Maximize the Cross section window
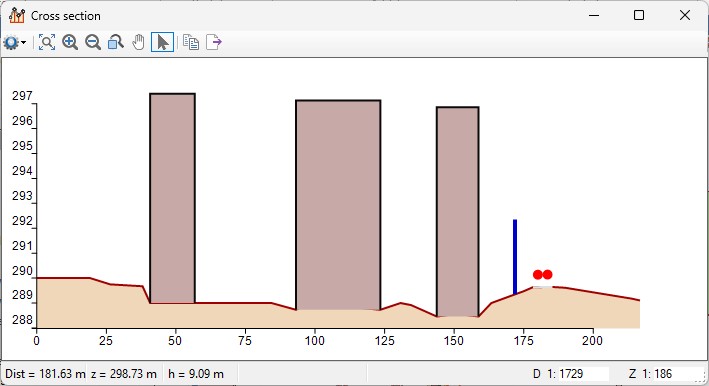Screen dimensions: 709x386 (639, 15)
